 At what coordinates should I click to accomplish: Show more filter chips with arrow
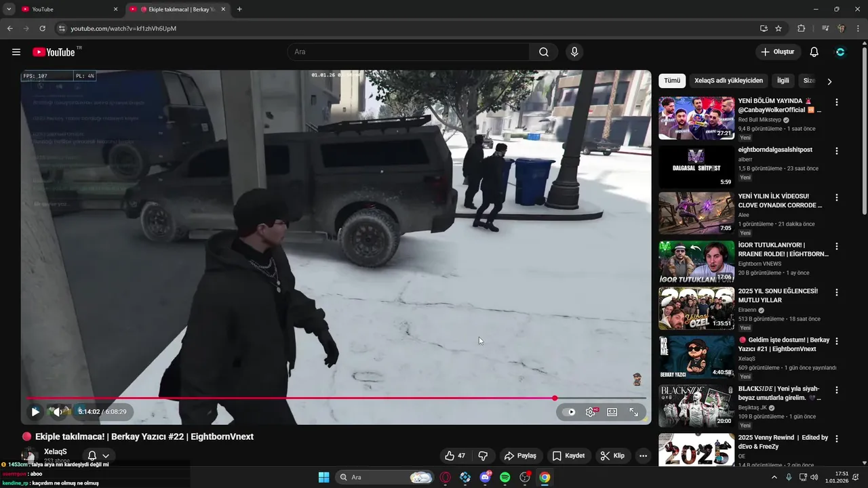829,81
